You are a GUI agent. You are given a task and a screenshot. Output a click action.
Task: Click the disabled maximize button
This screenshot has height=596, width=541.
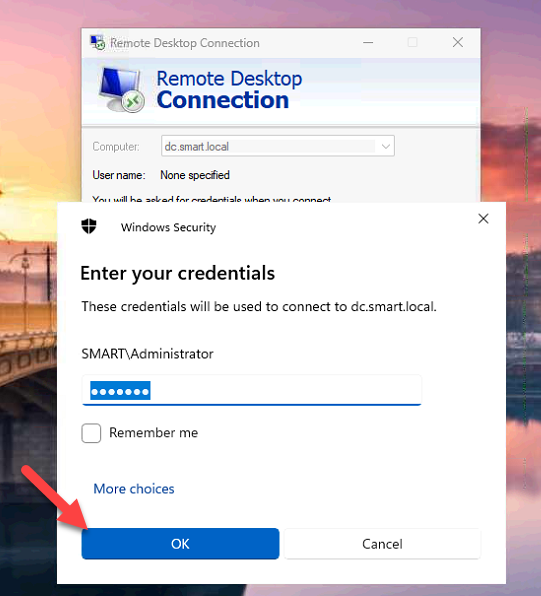tap(412, 42)
